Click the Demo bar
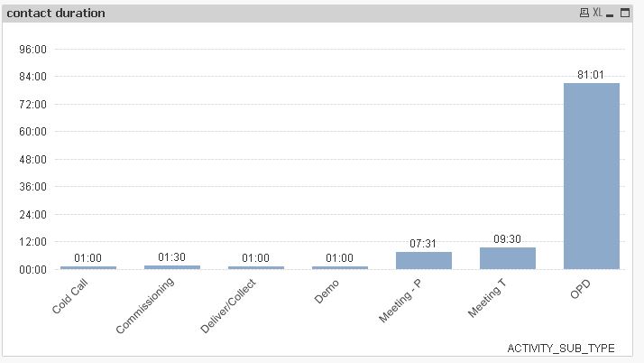Screen dimensions: 644x363 (x=339, y=267)
